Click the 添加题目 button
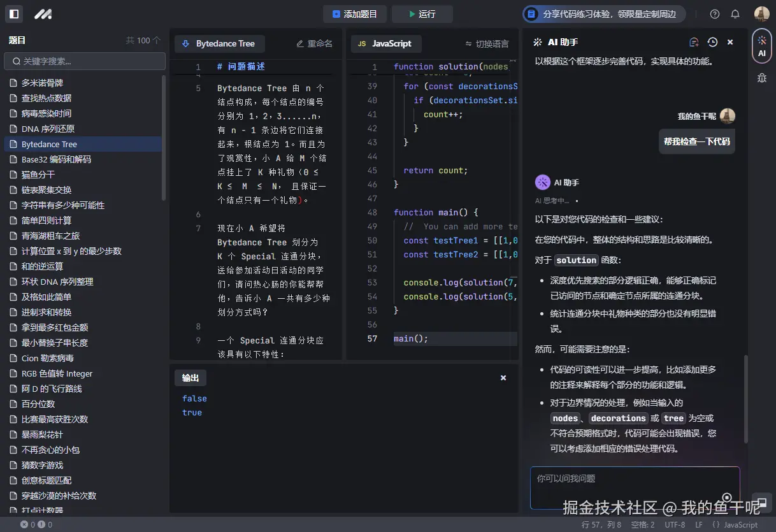 click(356, 14)
